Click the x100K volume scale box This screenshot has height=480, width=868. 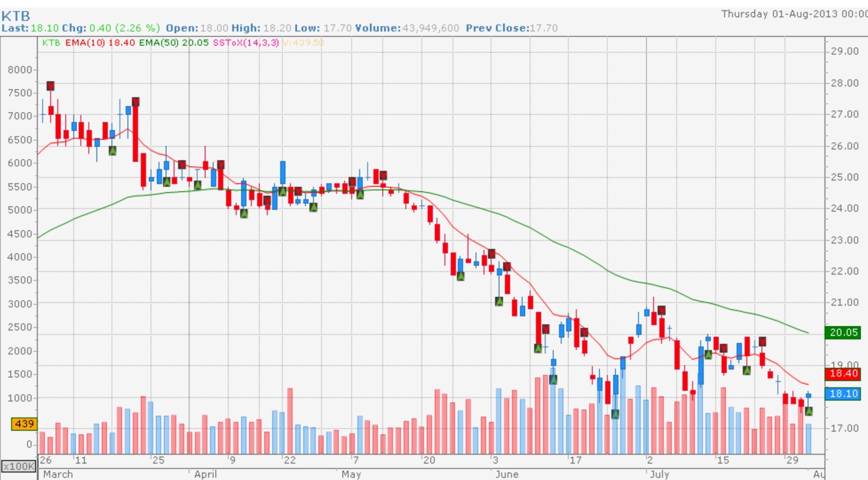tap(18, 466)
